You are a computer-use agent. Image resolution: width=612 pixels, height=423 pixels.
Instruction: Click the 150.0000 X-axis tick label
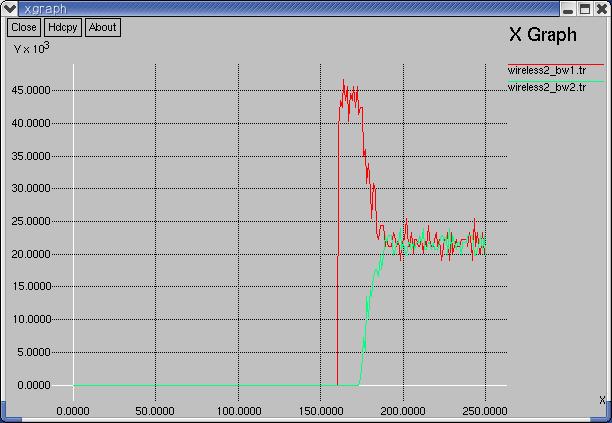[x=321, y=411]
